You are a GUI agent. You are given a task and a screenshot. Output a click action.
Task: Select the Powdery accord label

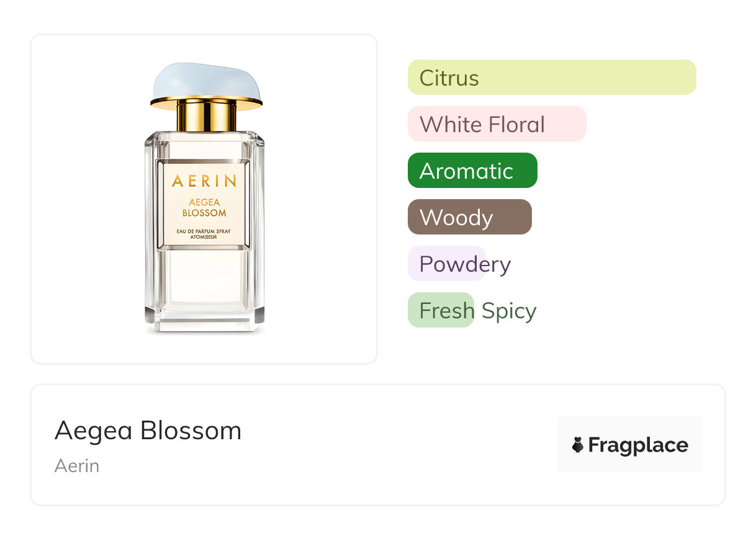(464, 264)
